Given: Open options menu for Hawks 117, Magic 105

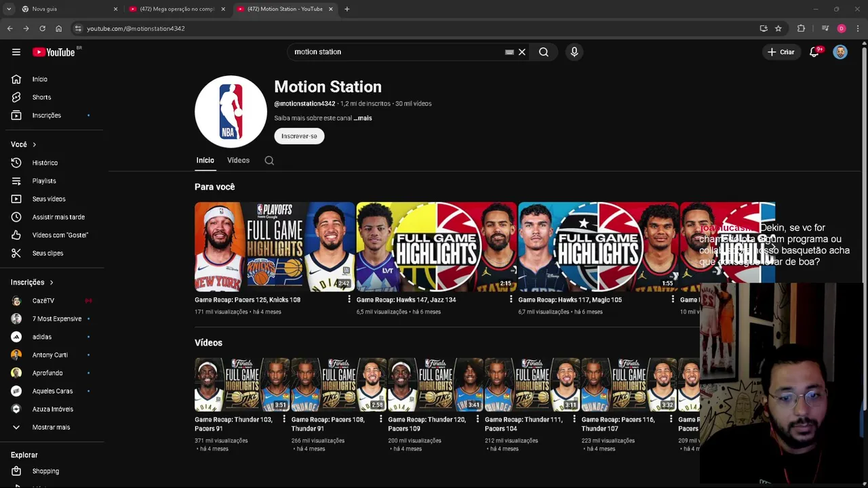Looking at the screenshot, I should (673, 300).
